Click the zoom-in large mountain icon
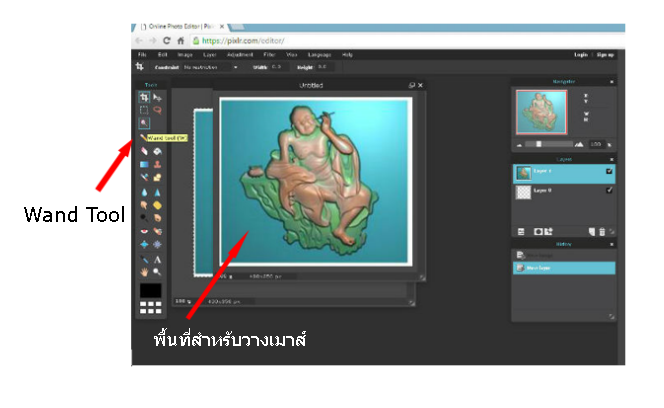Screen dimensions: 664x408 tap(579, 144)
